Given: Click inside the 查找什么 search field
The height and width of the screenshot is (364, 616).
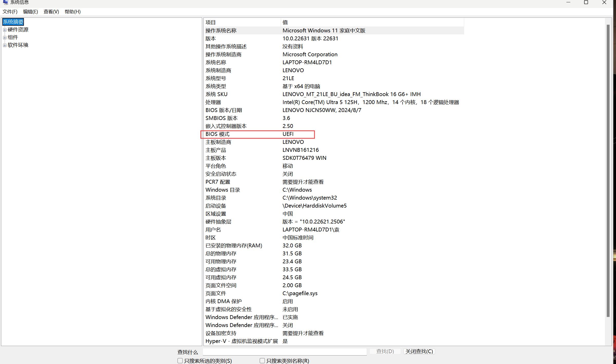Looking at the screenshot, I should pos(284,352).
